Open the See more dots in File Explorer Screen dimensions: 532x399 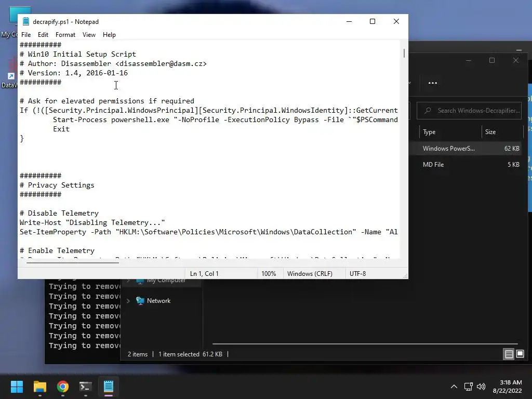pyautogui.click(x=433, y=83)
